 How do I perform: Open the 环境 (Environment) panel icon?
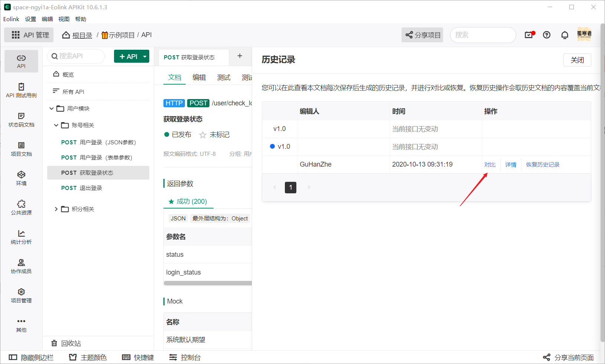[x=21, y=177]
